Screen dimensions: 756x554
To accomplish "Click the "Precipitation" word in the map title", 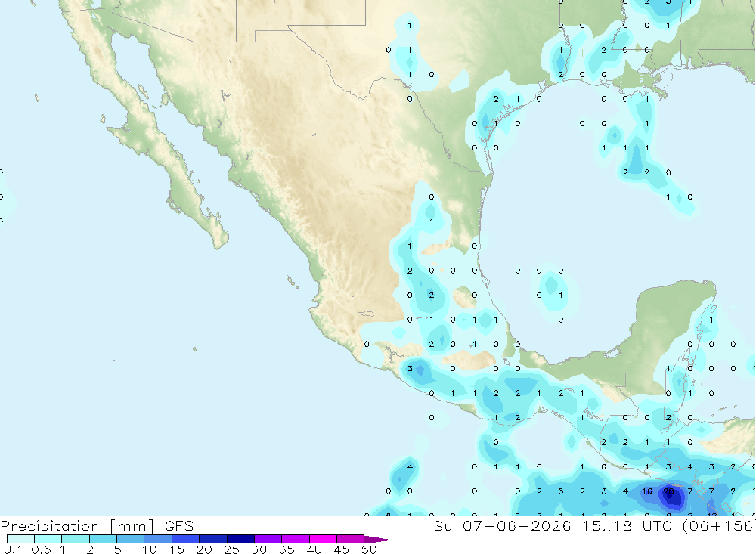I will pyautogui.click(x=50, y=526).
